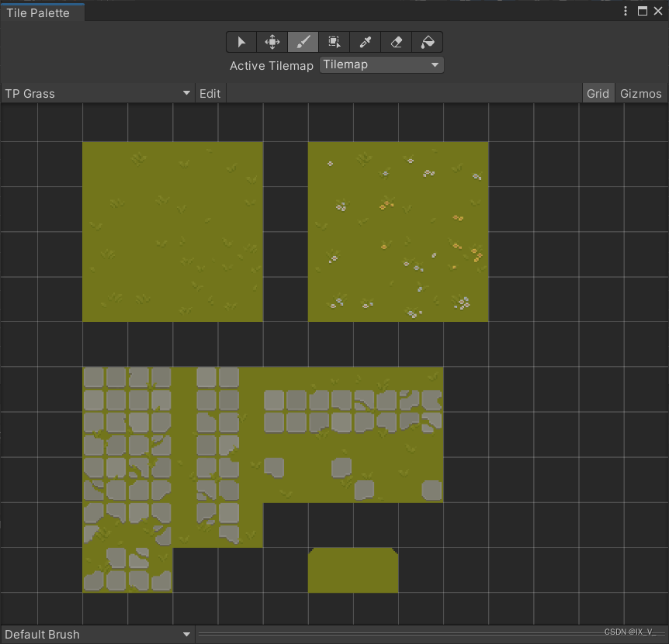
Task: Toggle the Gizmos button
Action: 640,93
